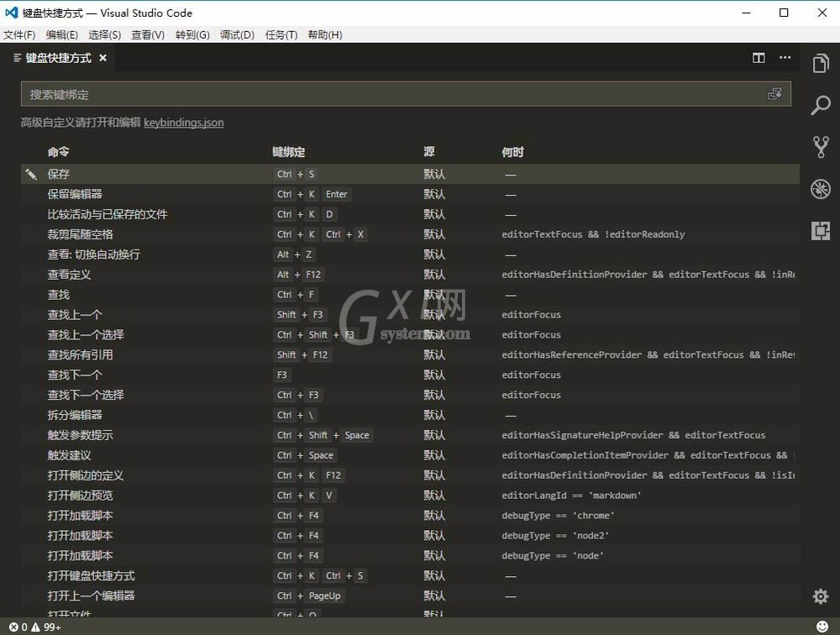Viewport: 840px width, 635px height.
Task: Select the 查找上一个 command row
Action: click(410, 314)
